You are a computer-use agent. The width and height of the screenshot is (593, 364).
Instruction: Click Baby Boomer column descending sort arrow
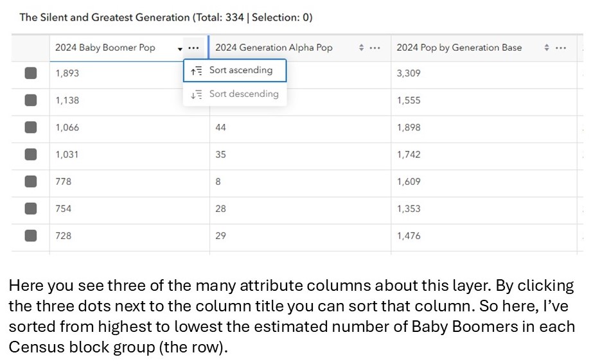point(180,49)
